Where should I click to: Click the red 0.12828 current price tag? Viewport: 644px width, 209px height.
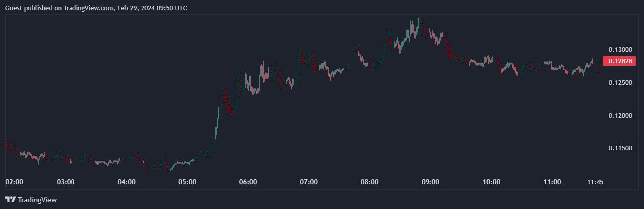[619, 61]
